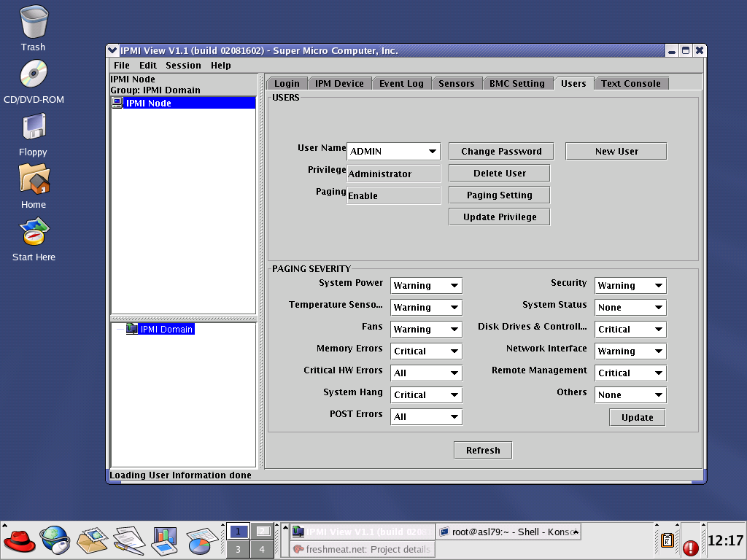Click the 12:17 clock in the panel
The image size is (747, 560).
[726, 540]
